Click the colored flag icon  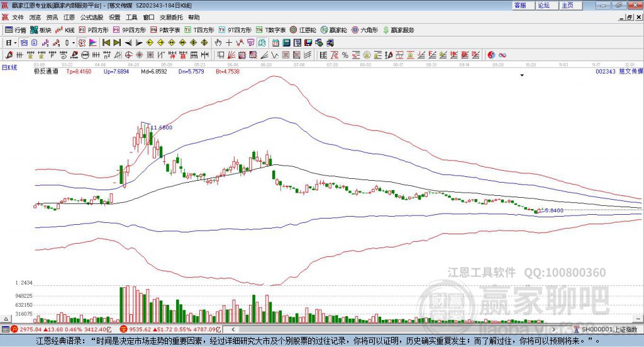93,43
